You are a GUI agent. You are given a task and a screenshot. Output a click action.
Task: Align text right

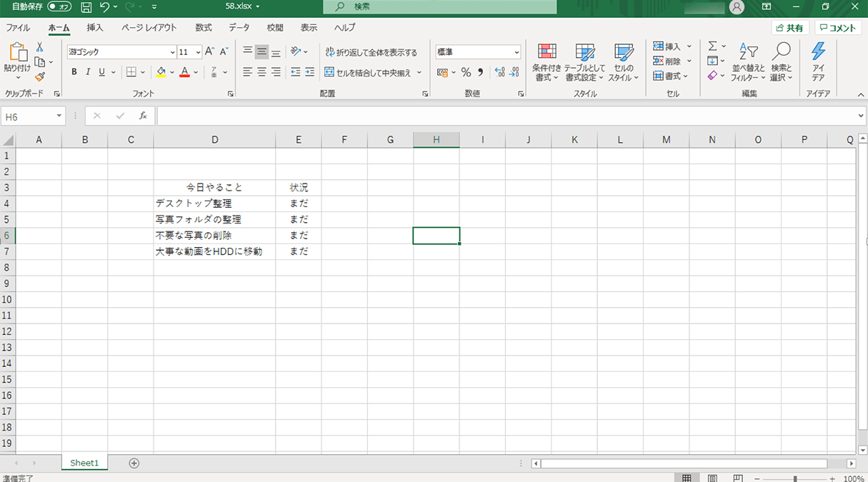(276, 72)
